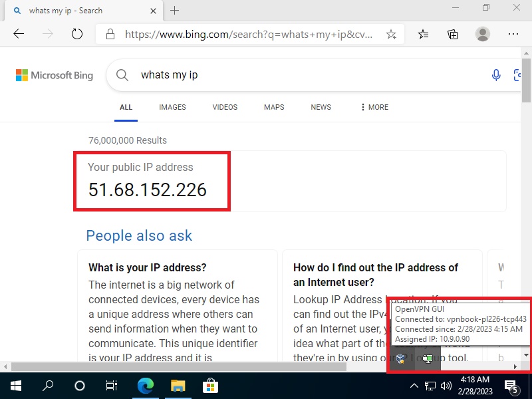Click the browser Back arrow
Viewport: 532px width, 399px height.
pyautogui.click(x=19, y=34)
